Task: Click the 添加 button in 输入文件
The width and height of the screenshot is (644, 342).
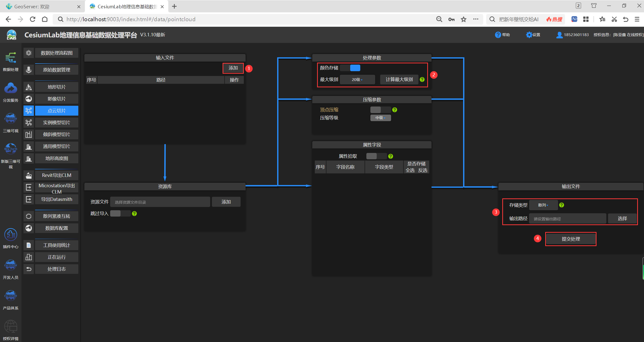Action: point(233,68)
